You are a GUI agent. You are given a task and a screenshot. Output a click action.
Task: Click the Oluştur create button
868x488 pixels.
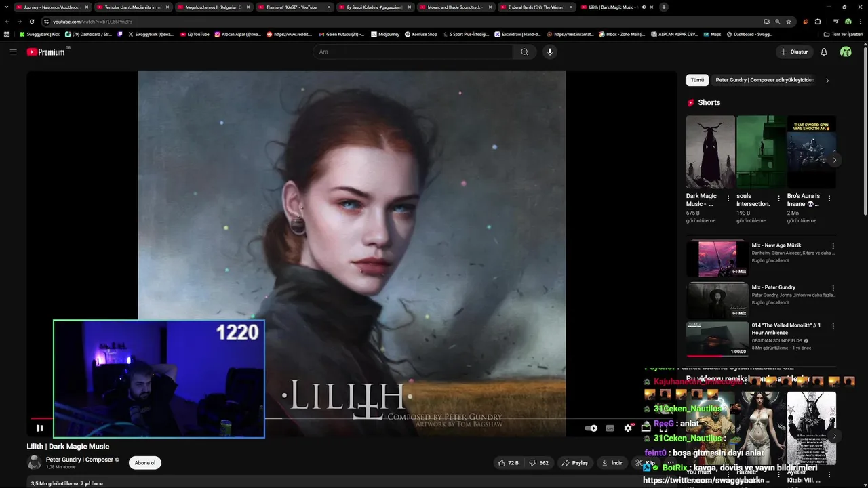click(794, 52)
